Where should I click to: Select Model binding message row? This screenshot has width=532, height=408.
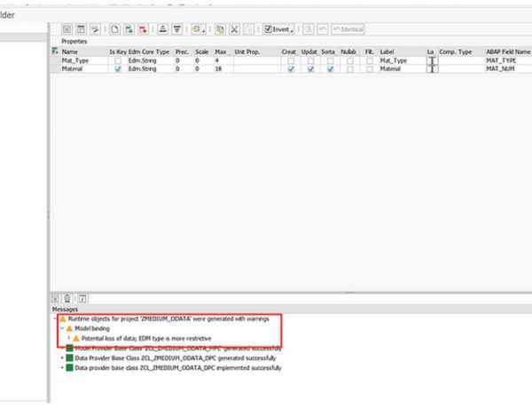coord(92,328)
